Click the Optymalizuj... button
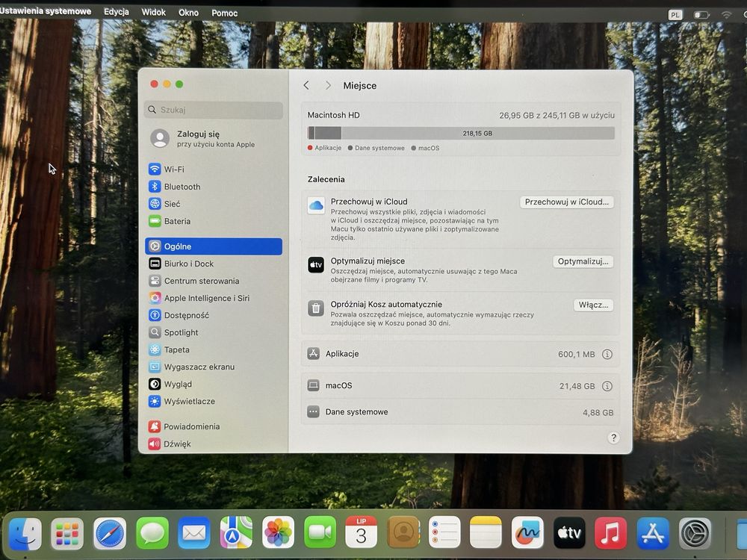 pyautogui.click(x=583, y=261)
